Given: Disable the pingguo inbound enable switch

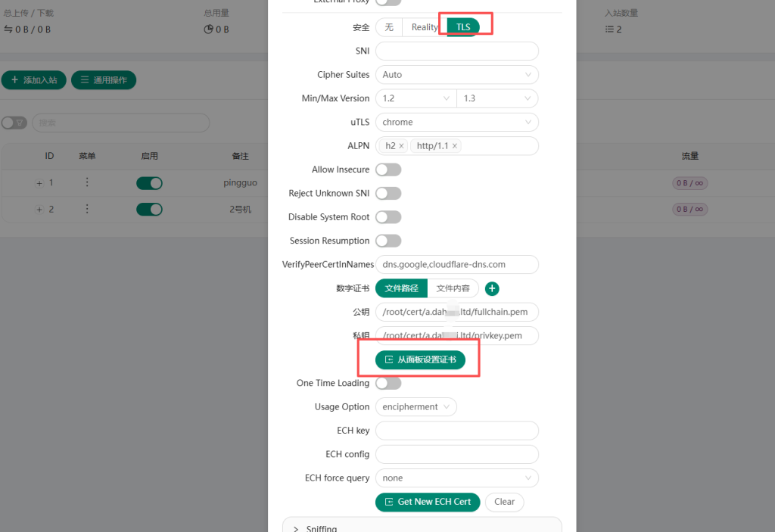Looking at the screenshot, I should tap(149, 183).
